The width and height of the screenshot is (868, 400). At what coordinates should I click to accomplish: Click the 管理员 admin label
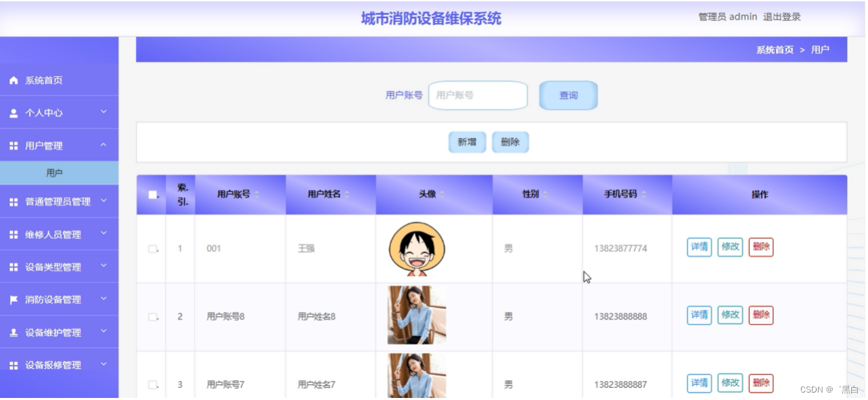click(x=728, y=17)
